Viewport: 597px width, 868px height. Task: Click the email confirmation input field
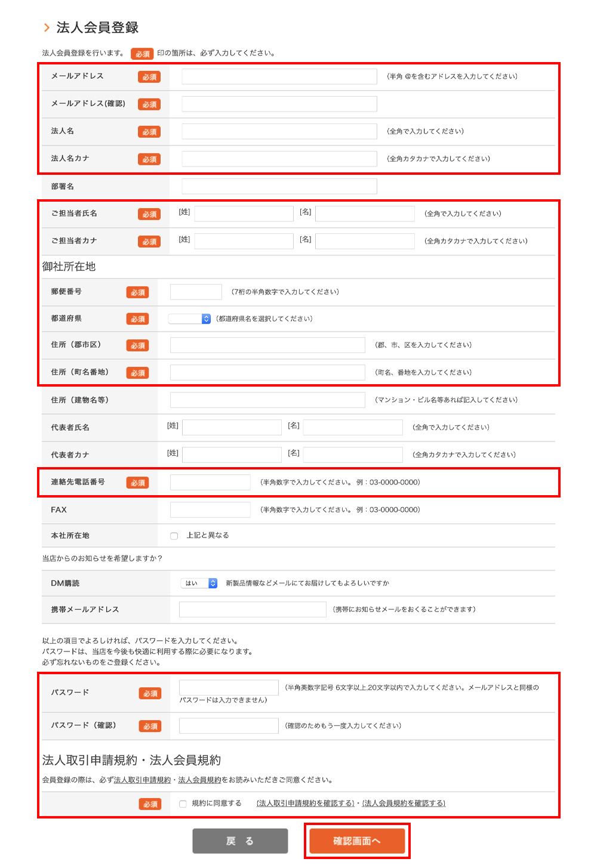pos(279,104)
